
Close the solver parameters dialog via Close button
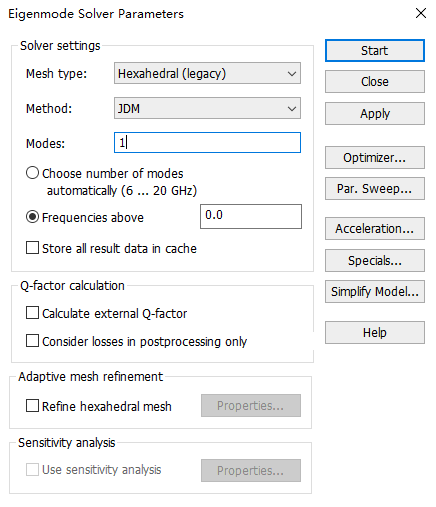tap(375, 81)
